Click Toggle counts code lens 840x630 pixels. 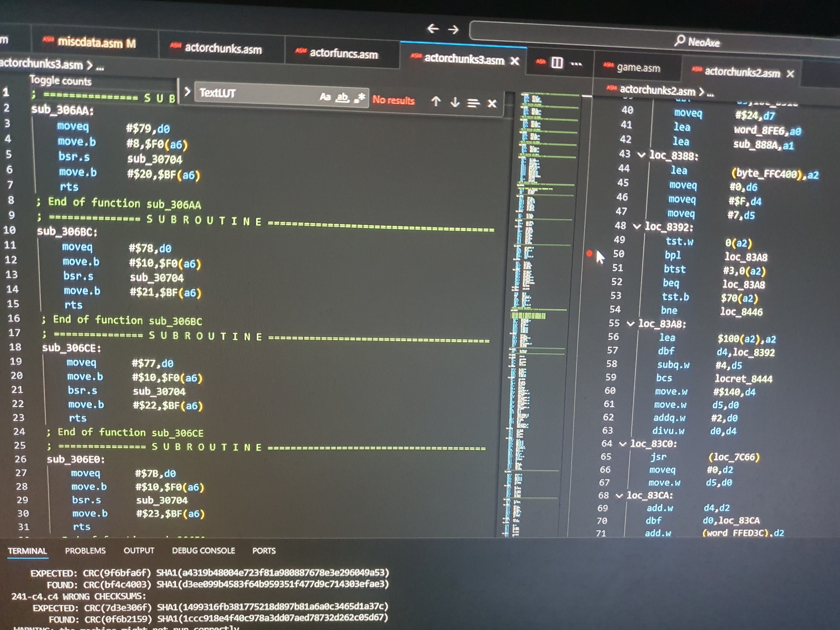tap(60, 81)
